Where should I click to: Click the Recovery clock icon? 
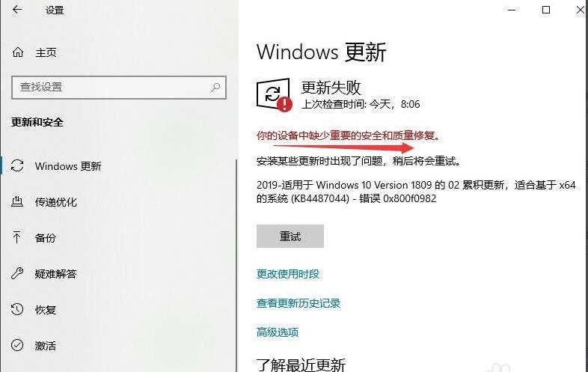pyautogui.click(x=17, y=309)
